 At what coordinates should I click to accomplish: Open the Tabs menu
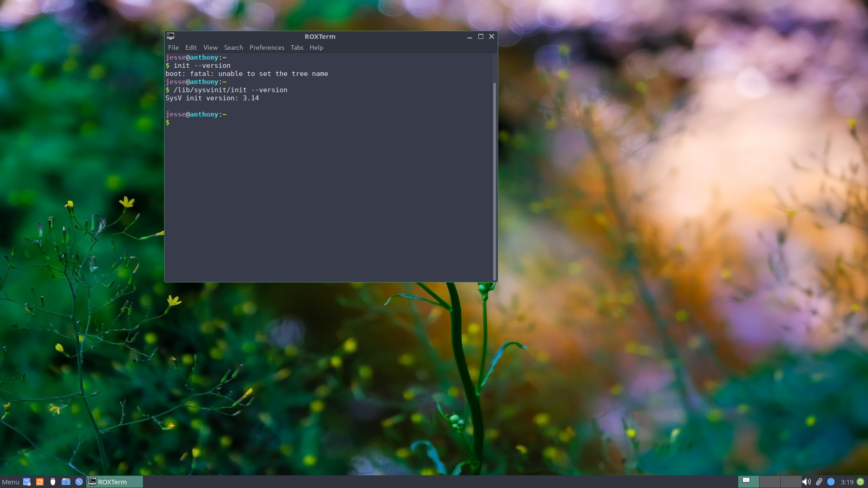pos(297,47)
